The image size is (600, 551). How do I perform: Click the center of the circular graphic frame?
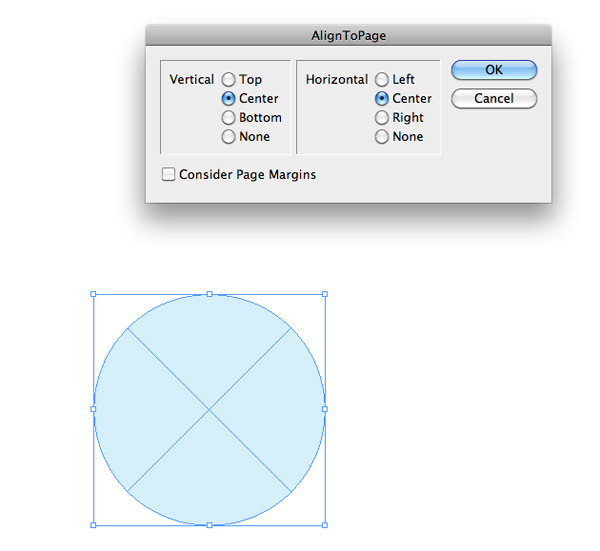click(x=209, y=409)
